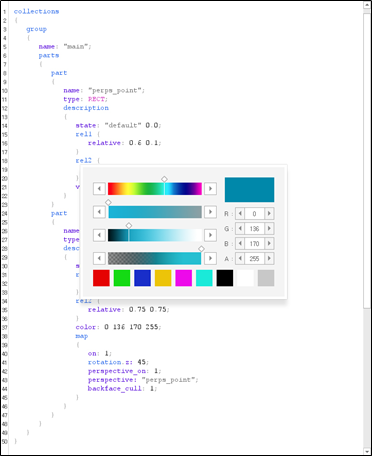
Task: Select the white palette swatch
Action: (245, 278)
